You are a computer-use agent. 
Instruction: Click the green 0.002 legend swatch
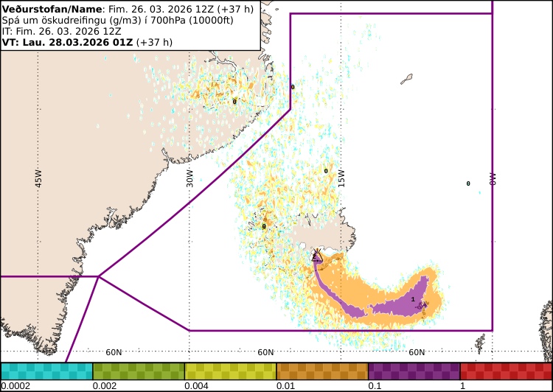click(139, 371)
